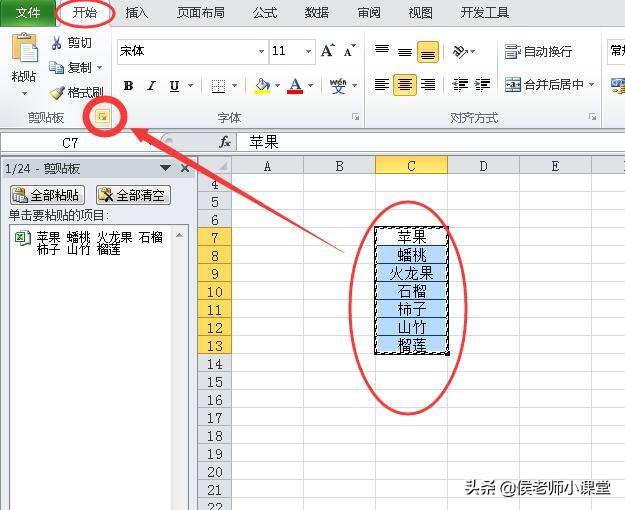The height and width of the screenshot is (510, 625).
Task: Enable Wrap Text (自动换行)
Action: [538, 51]
